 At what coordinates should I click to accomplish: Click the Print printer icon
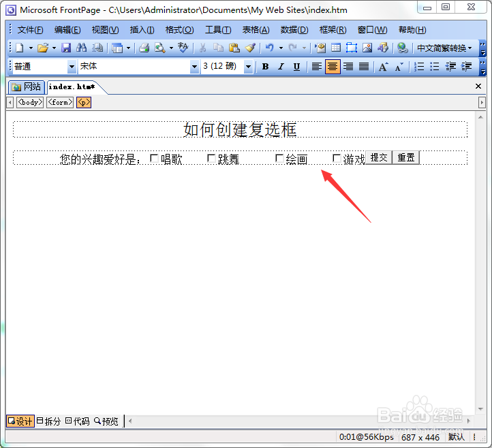pyautogui.click(x=144, y=48)
